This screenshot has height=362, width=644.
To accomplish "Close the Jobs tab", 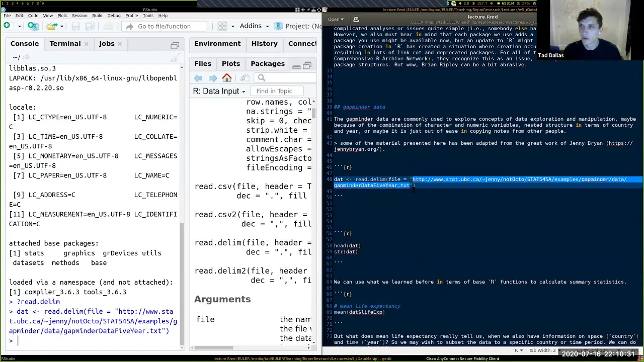I will 120,44.
